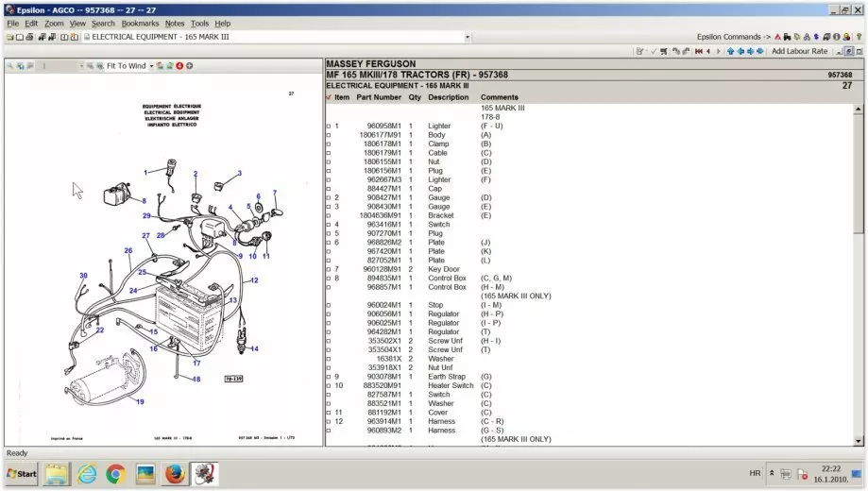Click the tractor icon in Epsilon Commands
Screen dimensions: 868x491
[787, 37]
